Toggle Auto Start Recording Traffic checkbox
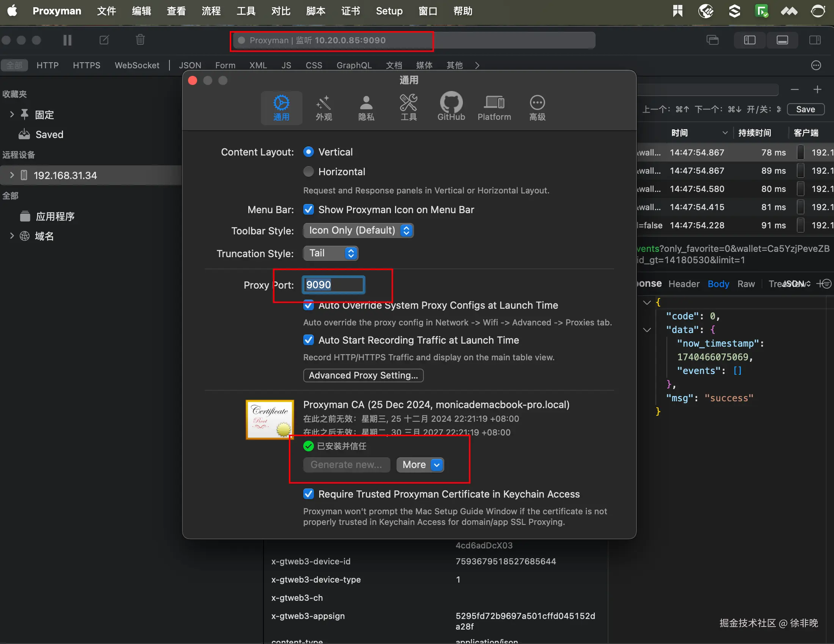834x644 pixels. coord(309,340)
